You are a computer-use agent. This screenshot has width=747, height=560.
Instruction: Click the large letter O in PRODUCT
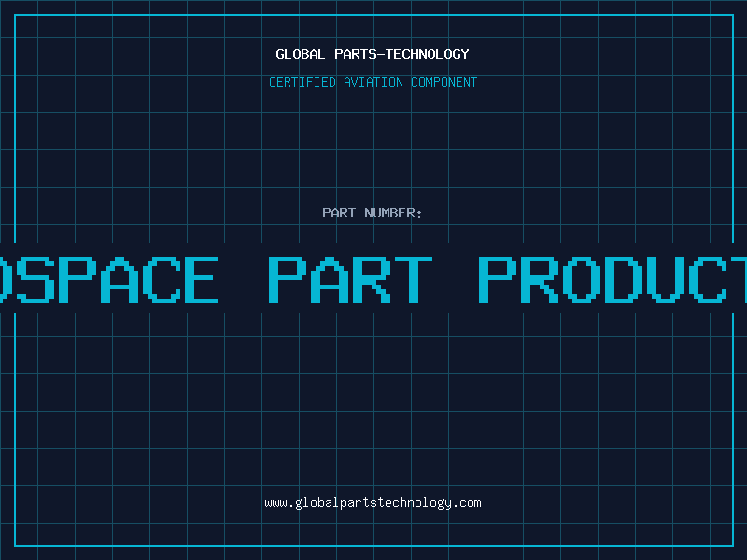[580, 279]
